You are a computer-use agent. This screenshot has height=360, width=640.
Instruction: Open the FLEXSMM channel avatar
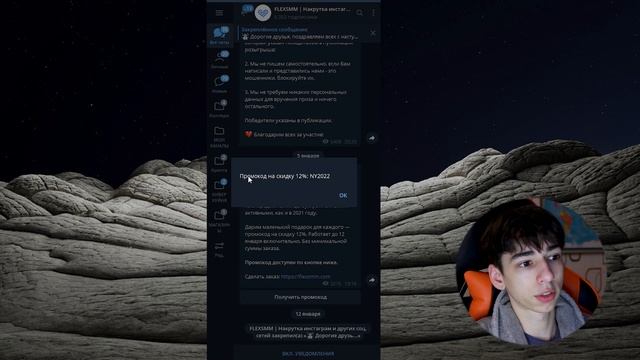263,13
